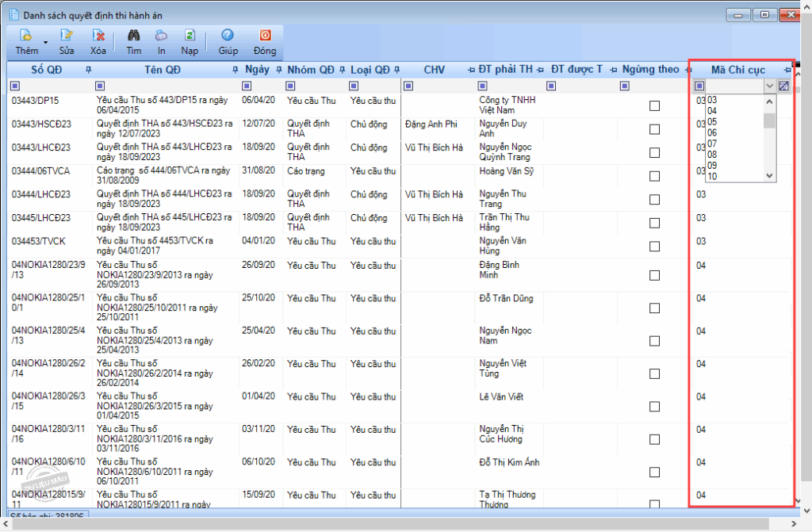Clear the Mã Chi cục filter with the eraser icon

pyautogui.click(x=784, y=86)
